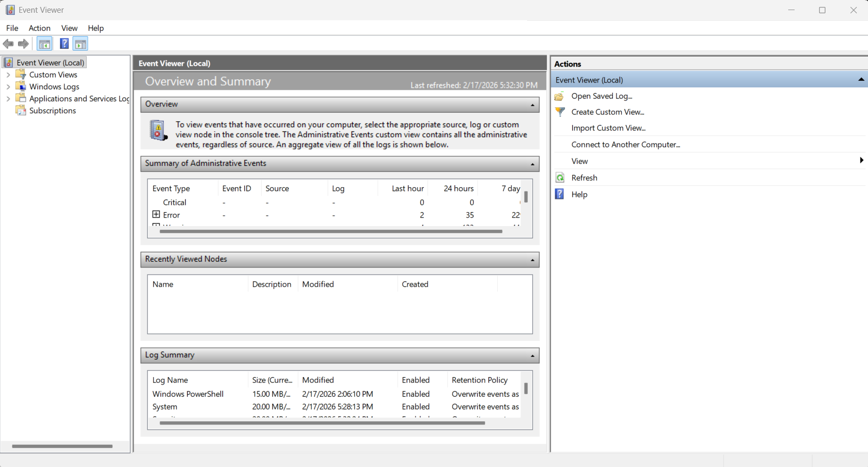The height and width of the screenshot is (467, 868).
Task: Click the Refresh action label
Action: 584,178
